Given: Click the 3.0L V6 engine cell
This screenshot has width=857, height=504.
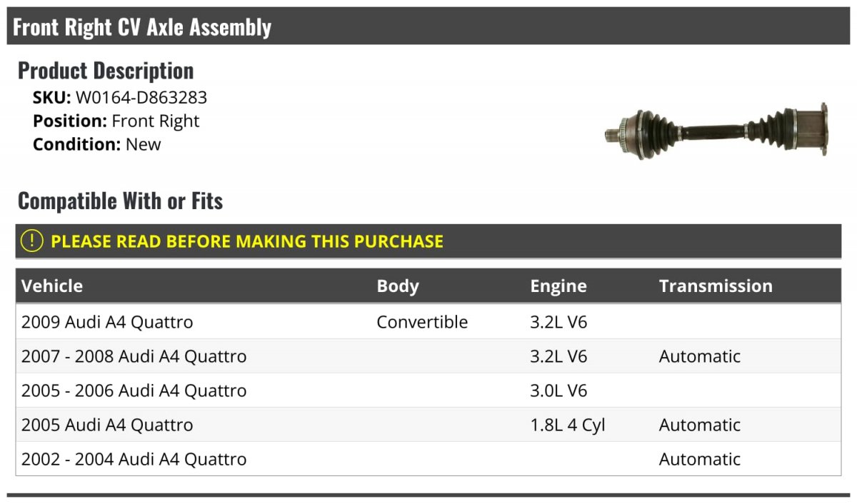Looking at the screenshot, I should 558,390.
